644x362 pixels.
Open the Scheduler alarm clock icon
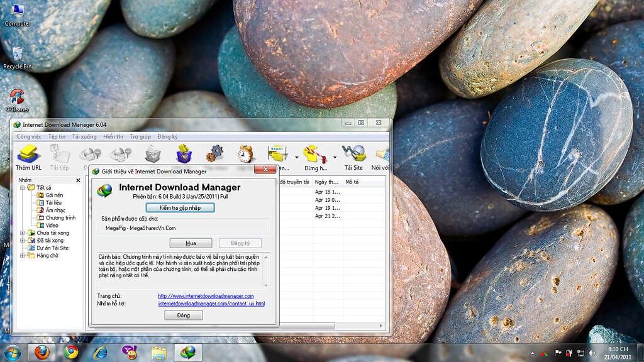click(x=246, y=153)
